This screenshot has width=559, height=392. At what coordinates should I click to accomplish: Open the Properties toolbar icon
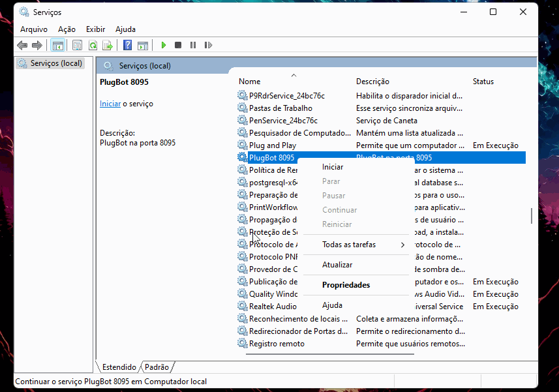point(78,45)
